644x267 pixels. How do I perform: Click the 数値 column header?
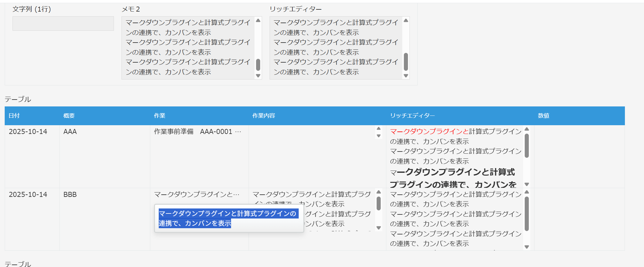[544, 116]
